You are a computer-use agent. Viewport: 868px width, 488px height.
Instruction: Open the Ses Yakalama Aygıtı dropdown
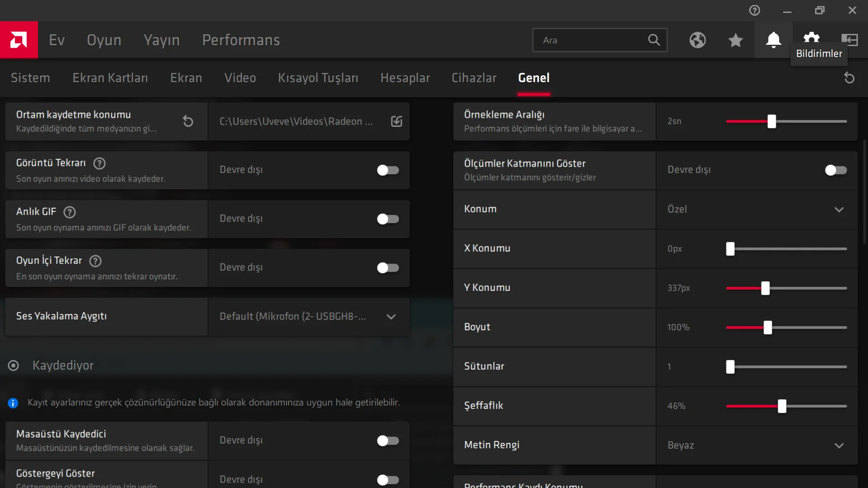pyautogui.click(x=391, y=317)
